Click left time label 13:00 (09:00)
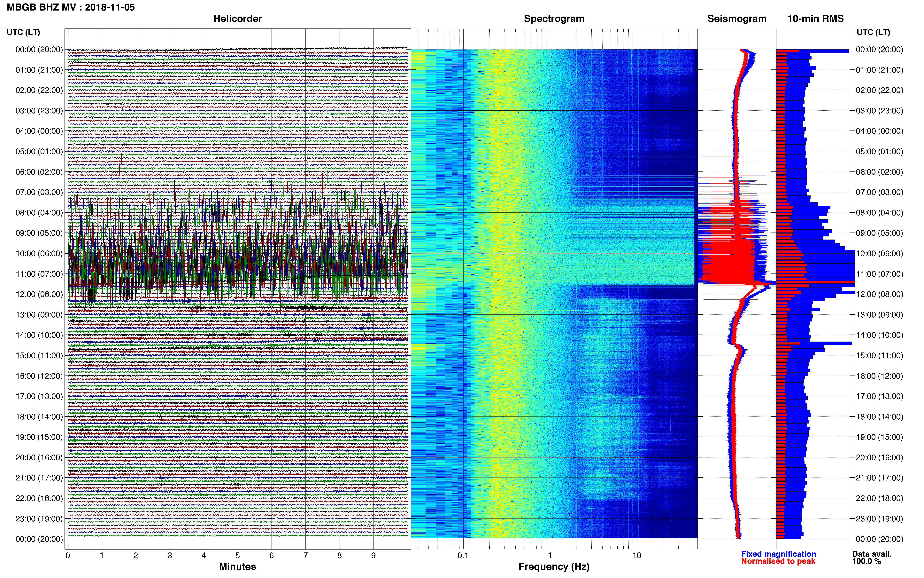The image size is (924, 578). [39, 315]
